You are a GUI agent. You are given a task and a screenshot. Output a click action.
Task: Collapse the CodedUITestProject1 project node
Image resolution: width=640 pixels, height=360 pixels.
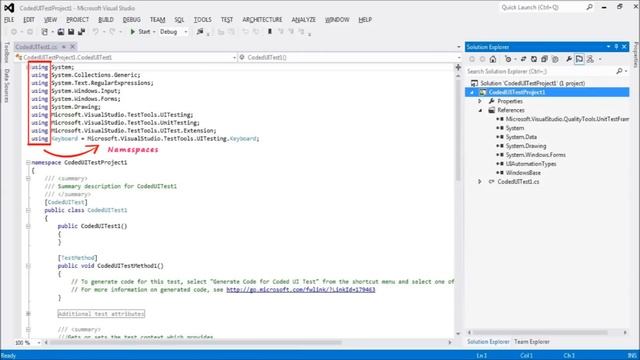(x=472, y=92)
